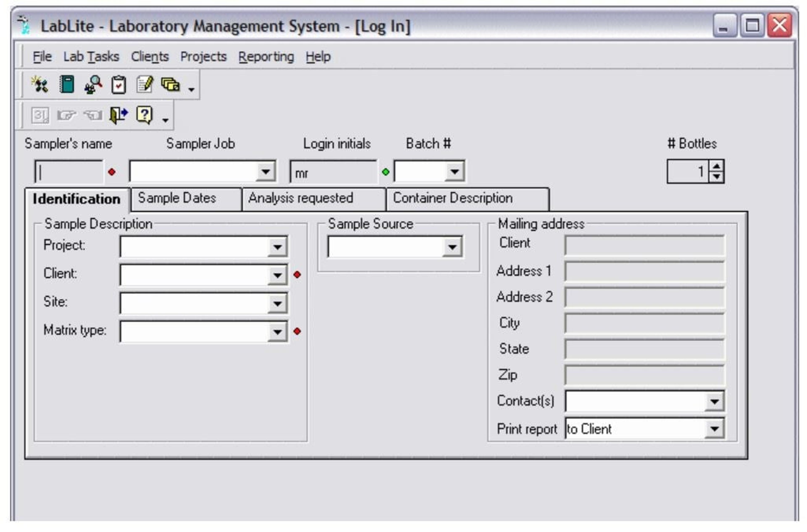
Task: Expand the Sampler Job dropdown
Action: 265,172
